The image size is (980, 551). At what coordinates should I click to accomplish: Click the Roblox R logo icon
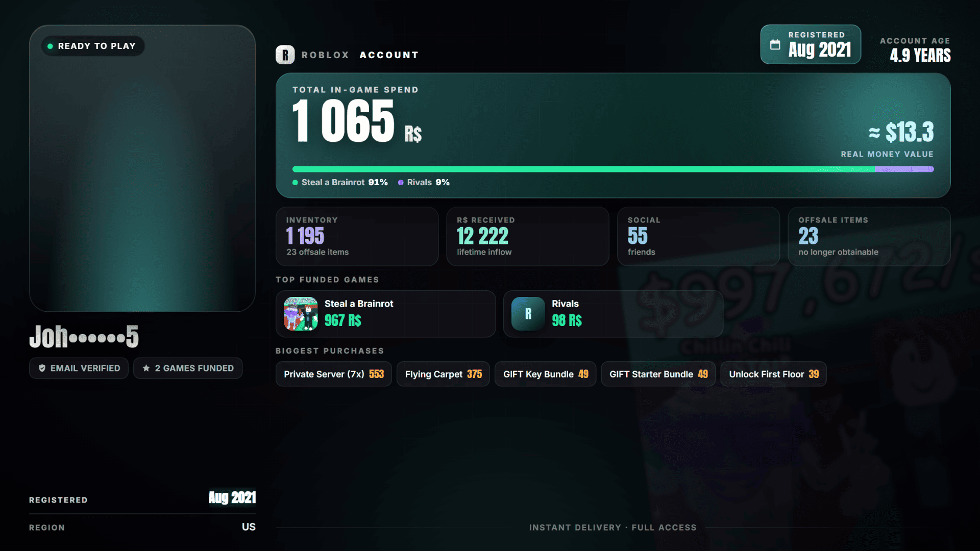click(285, 55)
